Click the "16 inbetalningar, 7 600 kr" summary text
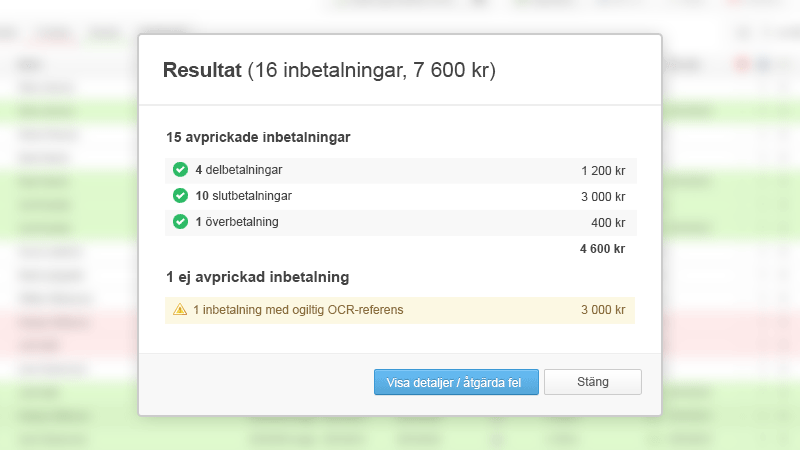This screenshot has width=800, height=450. click(371, 71)
